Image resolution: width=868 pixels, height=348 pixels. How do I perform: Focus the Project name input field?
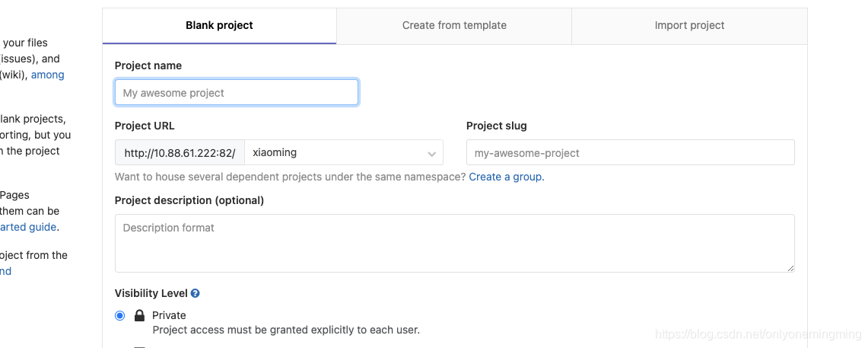(237, 93)
